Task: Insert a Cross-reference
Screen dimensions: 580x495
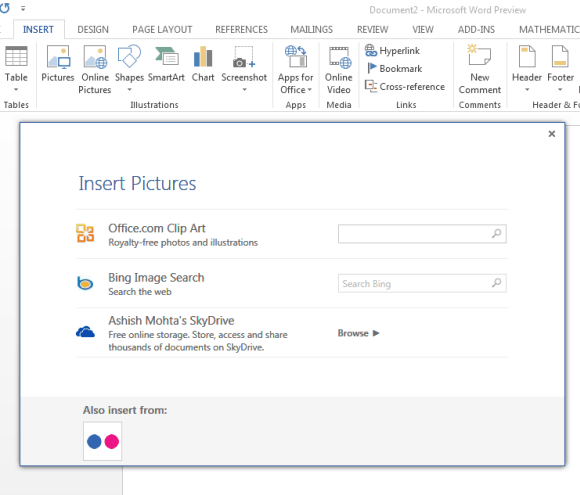Action: 405,87
